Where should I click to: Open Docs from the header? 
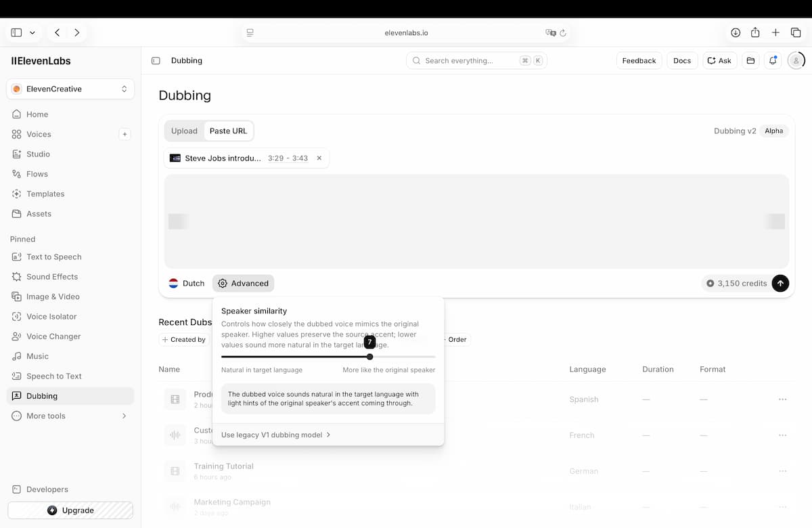pyautogui.click(x=682, y=60)
